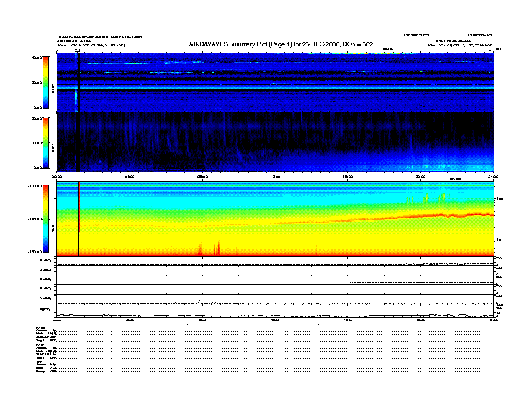Image resolution: width=532 pixels, height=411 pixels.
Task: Click the -145.00 value on the TNR color scale
Action: coord(35,219)
